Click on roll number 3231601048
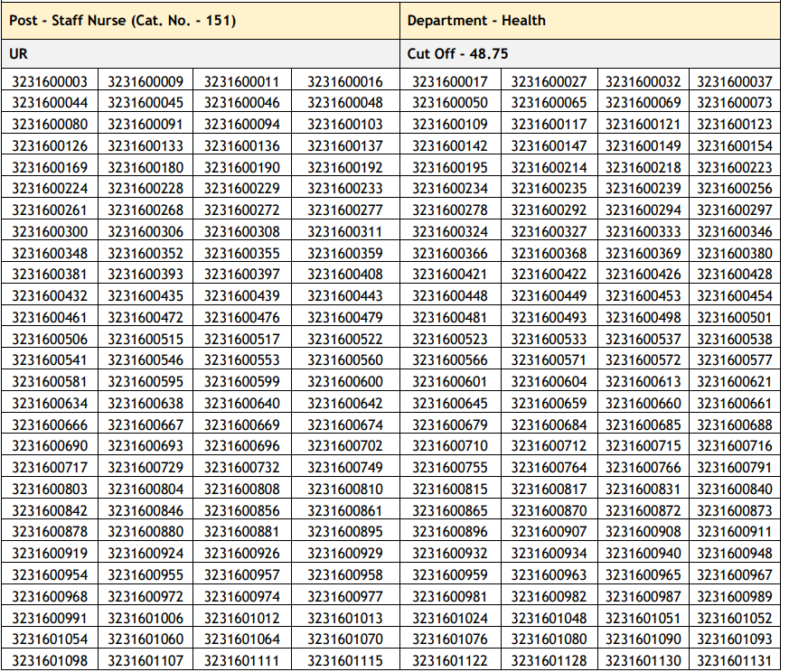 [x=549, y=618]
